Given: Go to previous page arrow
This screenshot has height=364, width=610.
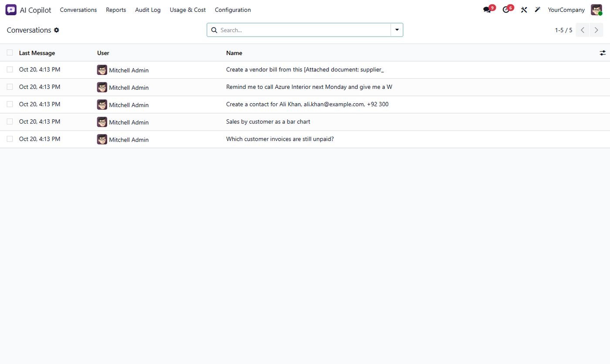Looking at the screenshot, I should pos(583,30).
